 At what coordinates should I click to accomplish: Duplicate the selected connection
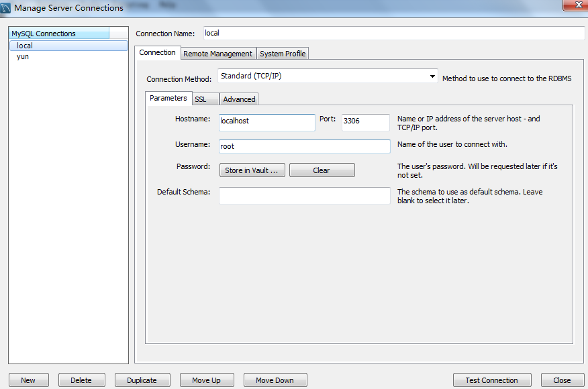click(x=142, y=380)
